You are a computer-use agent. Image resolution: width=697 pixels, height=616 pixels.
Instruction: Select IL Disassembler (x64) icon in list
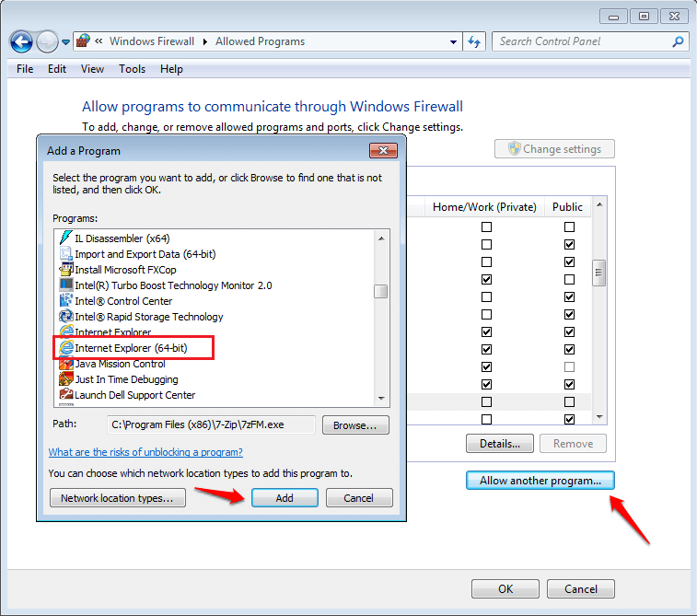[x=65, y=238]
